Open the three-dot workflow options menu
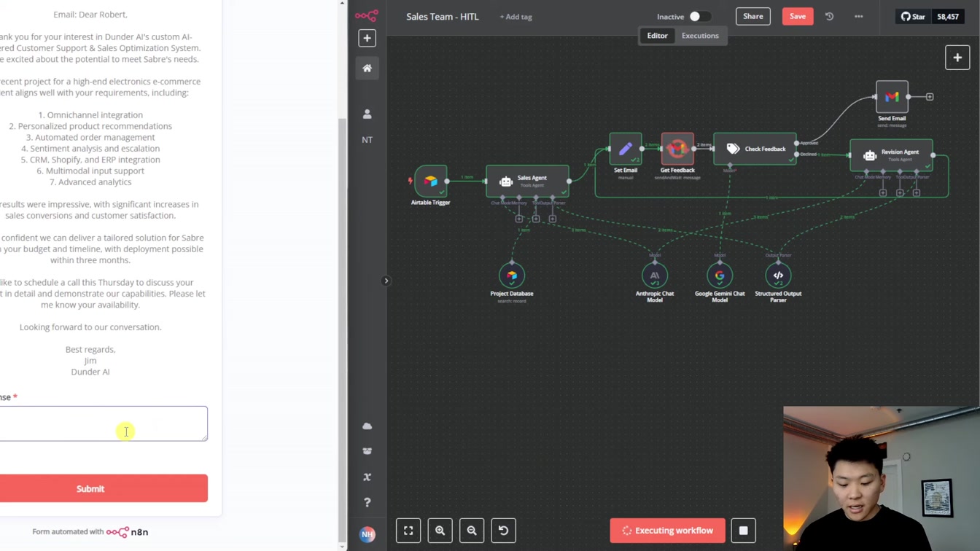The image size is (980, 551). click(858, 16)
